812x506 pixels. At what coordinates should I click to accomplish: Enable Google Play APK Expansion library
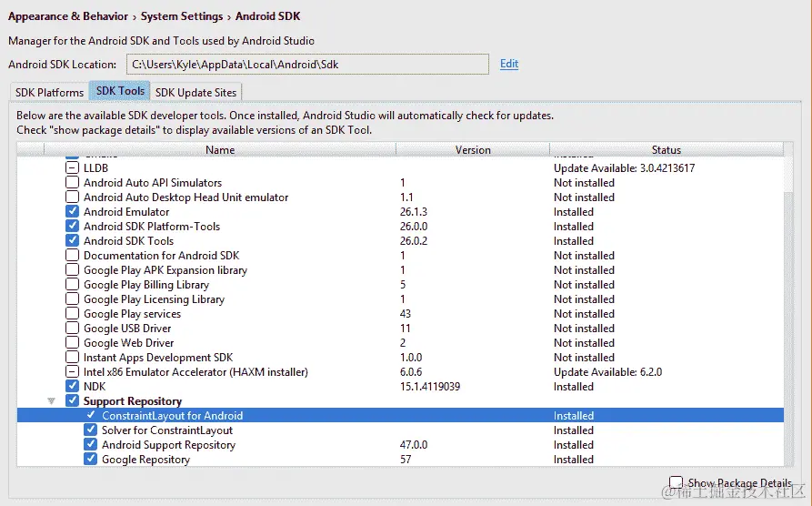(72, 269)
